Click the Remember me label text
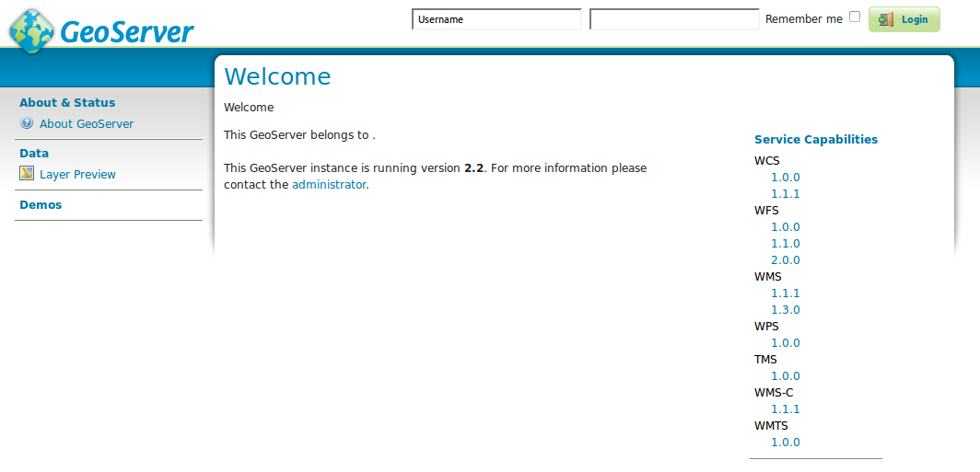 point(804,19)
